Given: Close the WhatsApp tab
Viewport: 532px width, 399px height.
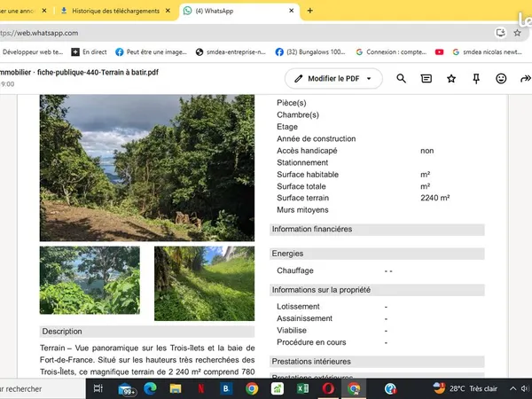Looking at the screenshot, I should point(291,11).
